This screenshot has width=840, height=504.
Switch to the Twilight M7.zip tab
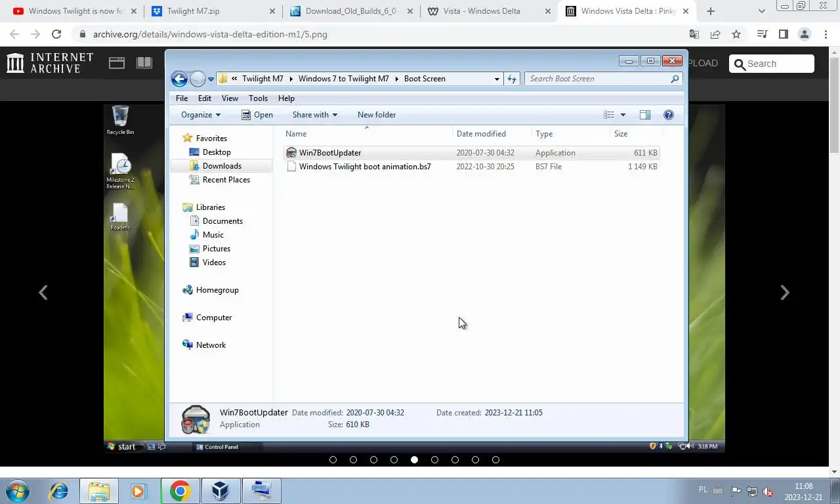point(213,11)
